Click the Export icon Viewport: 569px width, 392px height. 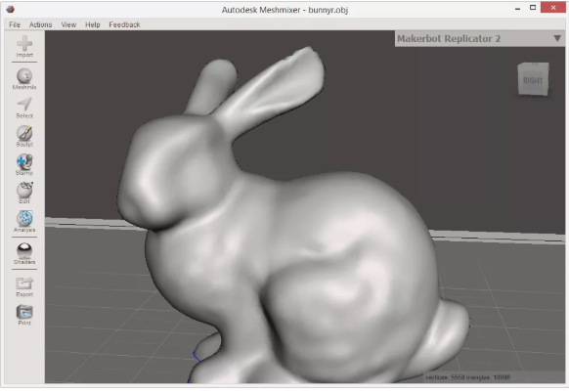coord(24,283)
